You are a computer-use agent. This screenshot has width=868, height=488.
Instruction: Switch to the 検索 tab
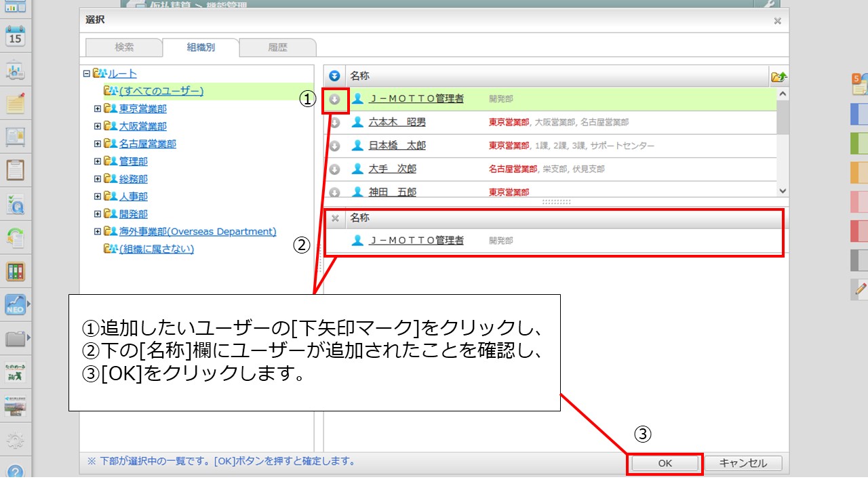click(124, 47)
